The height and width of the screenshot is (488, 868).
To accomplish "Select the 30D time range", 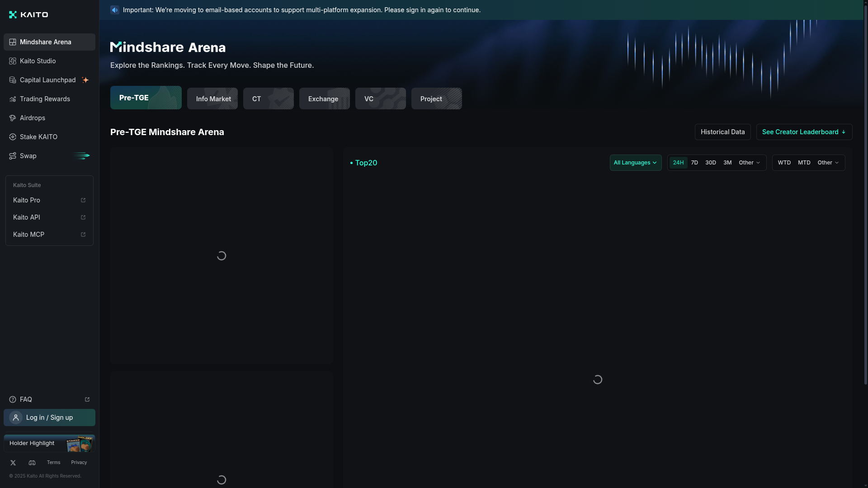I will coord(711,163).
